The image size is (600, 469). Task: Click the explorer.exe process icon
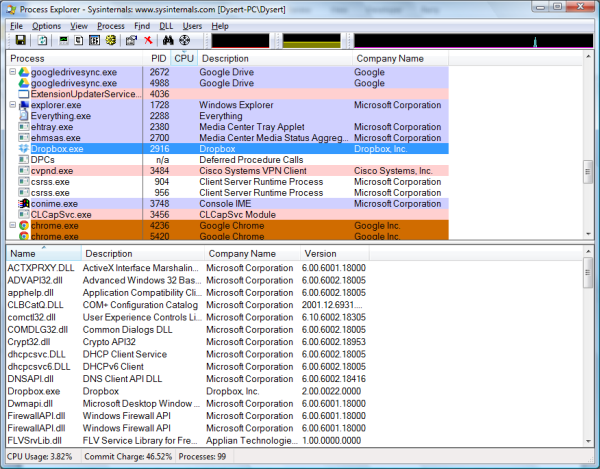coord(24,105)
